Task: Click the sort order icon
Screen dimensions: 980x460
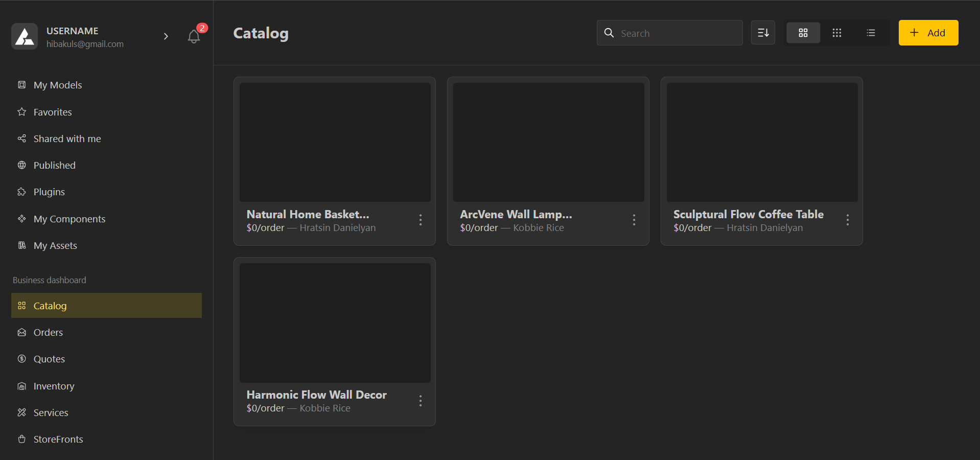Action: tap(763, 33)
